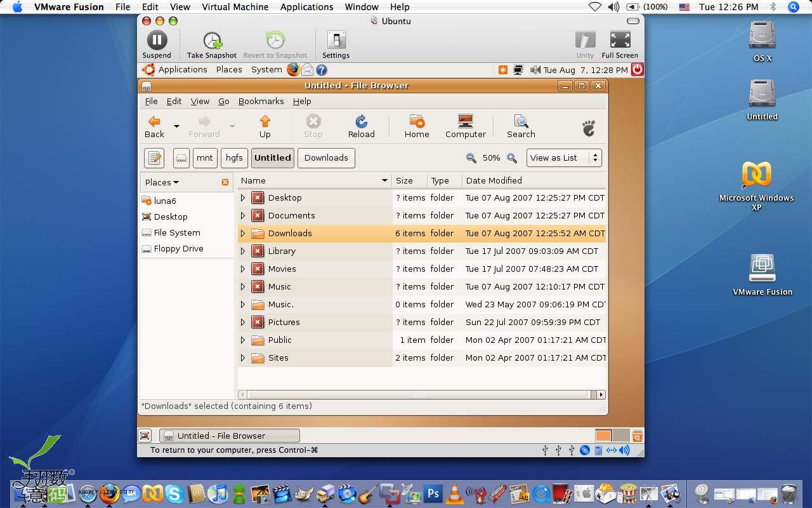Toggle text-based location entry button
This screenshot has height=508, width=812.
point(154,158)
